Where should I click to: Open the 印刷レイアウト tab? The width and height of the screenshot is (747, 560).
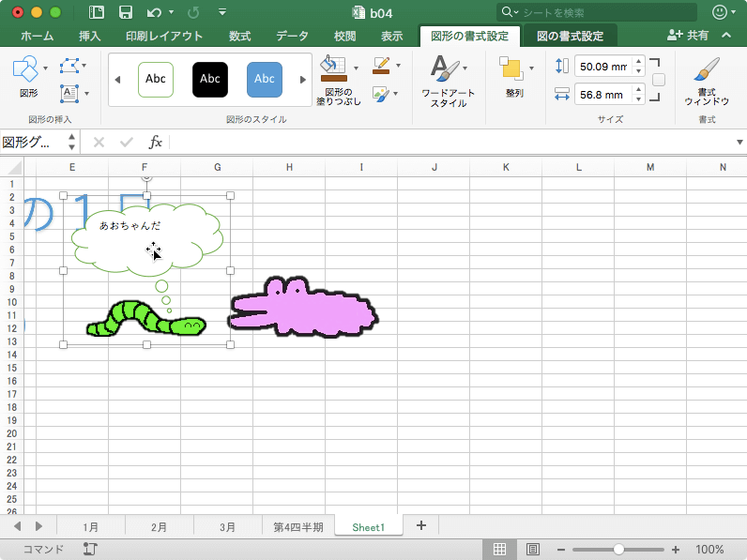(164, 36)
